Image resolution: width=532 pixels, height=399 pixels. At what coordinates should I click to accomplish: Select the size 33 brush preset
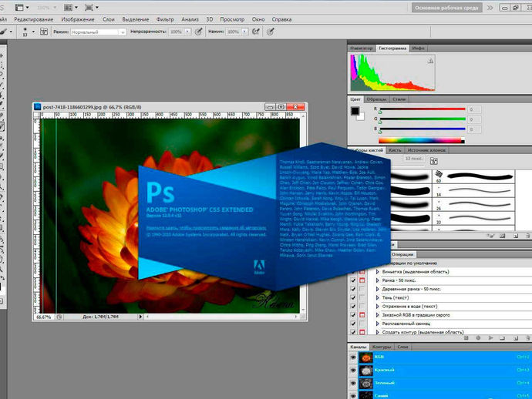[x=473, y=218]
